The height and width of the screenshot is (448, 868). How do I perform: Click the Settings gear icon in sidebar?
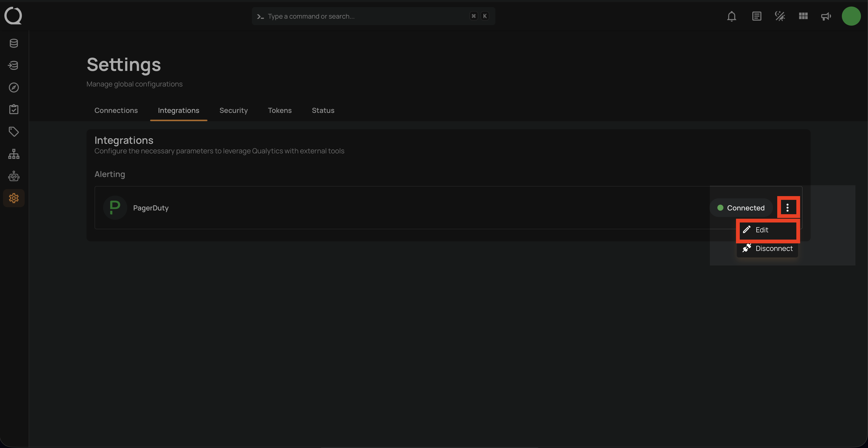(x=14, y=198)
